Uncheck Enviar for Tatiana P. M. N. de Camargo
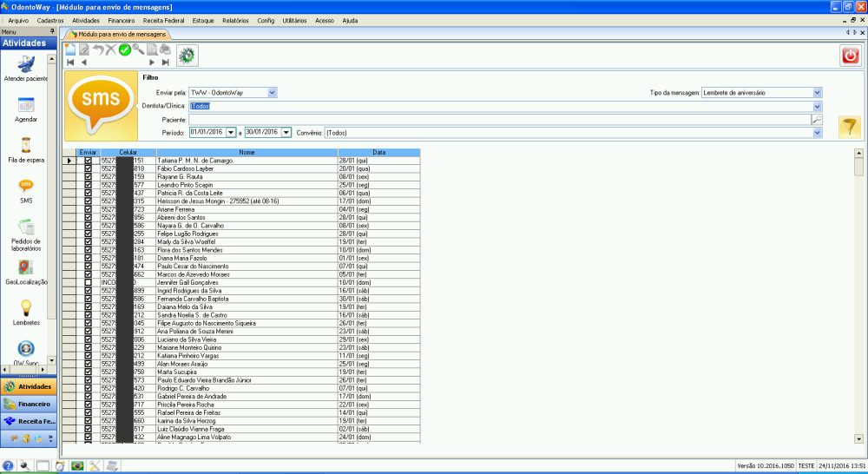 pos(88,161)
